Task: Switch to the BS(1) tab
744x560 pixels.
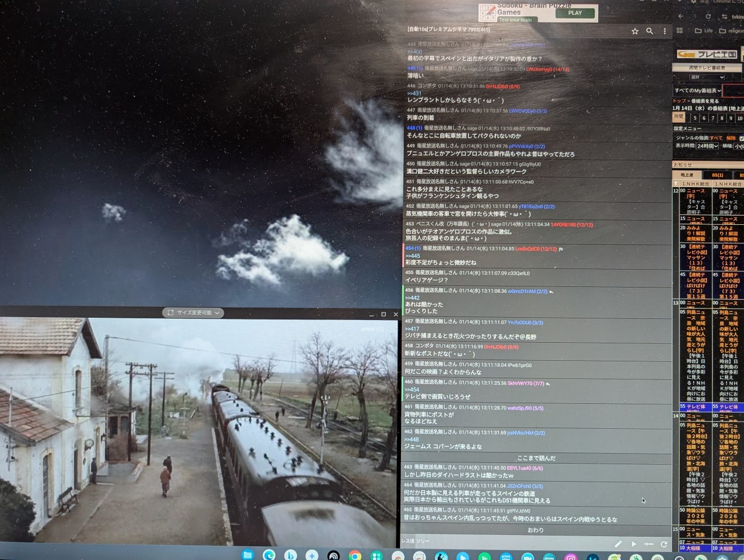Action: pyautogui.click(x=717, y=175)
